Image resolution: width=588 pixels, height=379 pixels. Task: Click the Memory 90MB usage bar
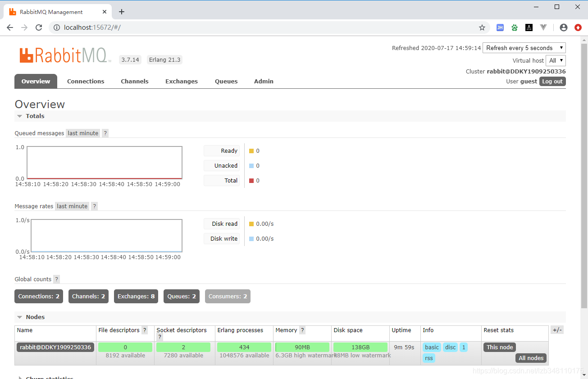click(x=302, y=347)
